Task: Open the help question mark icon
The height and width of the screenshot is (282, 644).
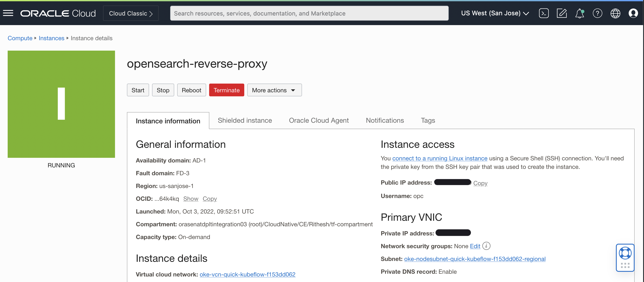Action: click(598, 13)
